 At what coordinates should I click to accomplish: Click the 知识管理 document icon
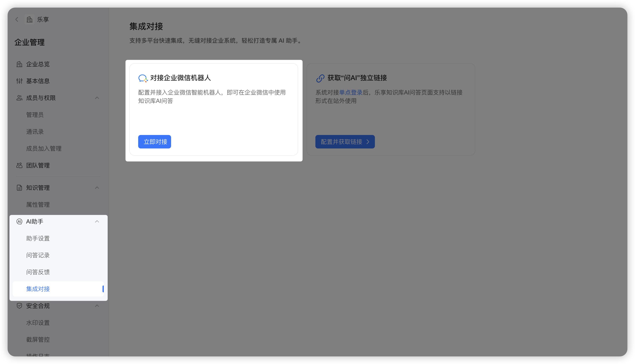pyautogui.click(x=19, y=188)
